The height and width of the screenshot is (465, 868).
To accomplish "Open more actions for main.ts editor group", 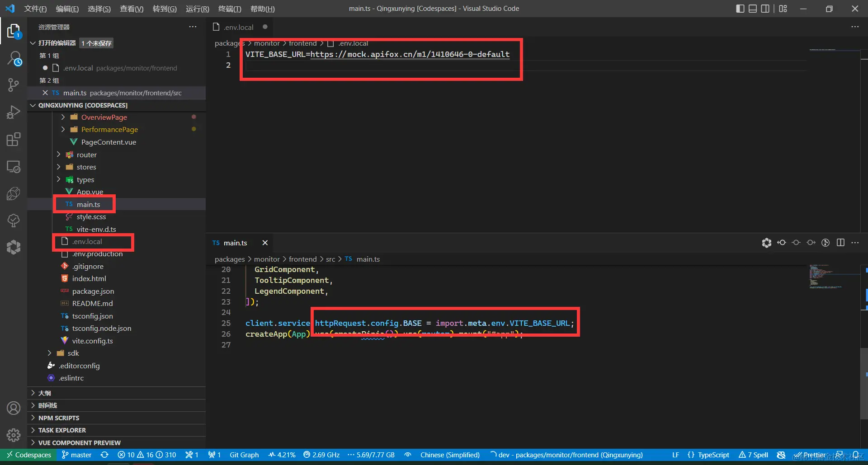I will 855,243.
